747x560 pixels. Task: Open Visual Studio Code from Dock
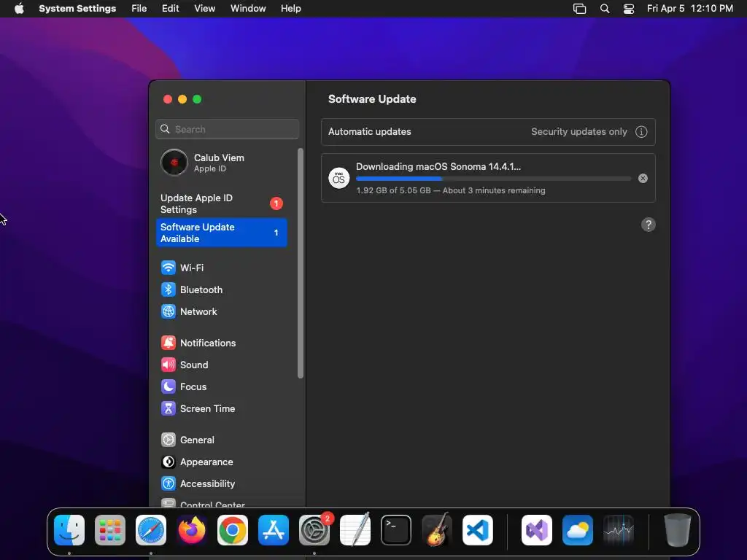pyautogui.click(x=478, y=530)
